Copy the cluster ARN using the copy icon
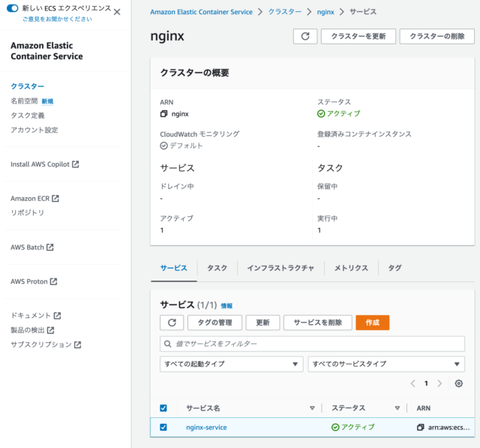Screen dimensions: 480x448 click(x=163, y=114)
